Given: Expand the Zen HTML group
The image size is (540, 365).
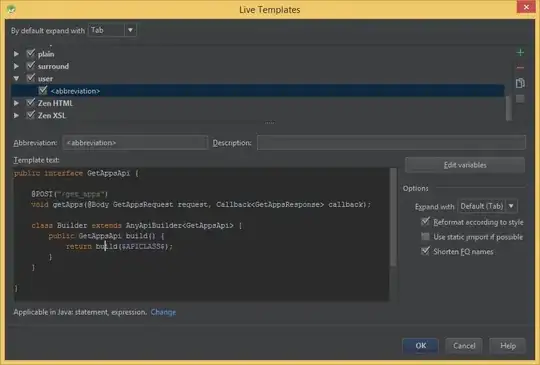Looking at the screenshot, I should pyautogui.click(x=16, y=103).
